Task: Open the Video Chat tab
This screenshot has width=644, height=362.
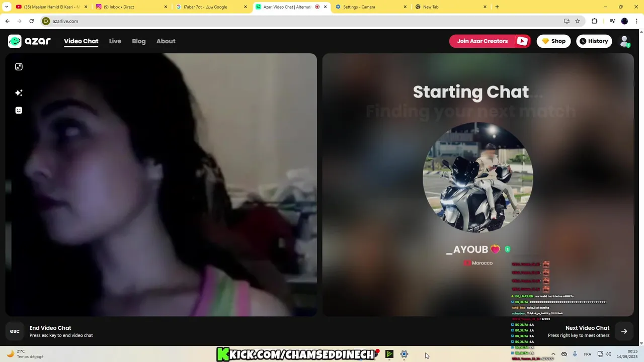Action: pyautogui.click(x=81, y=41)
